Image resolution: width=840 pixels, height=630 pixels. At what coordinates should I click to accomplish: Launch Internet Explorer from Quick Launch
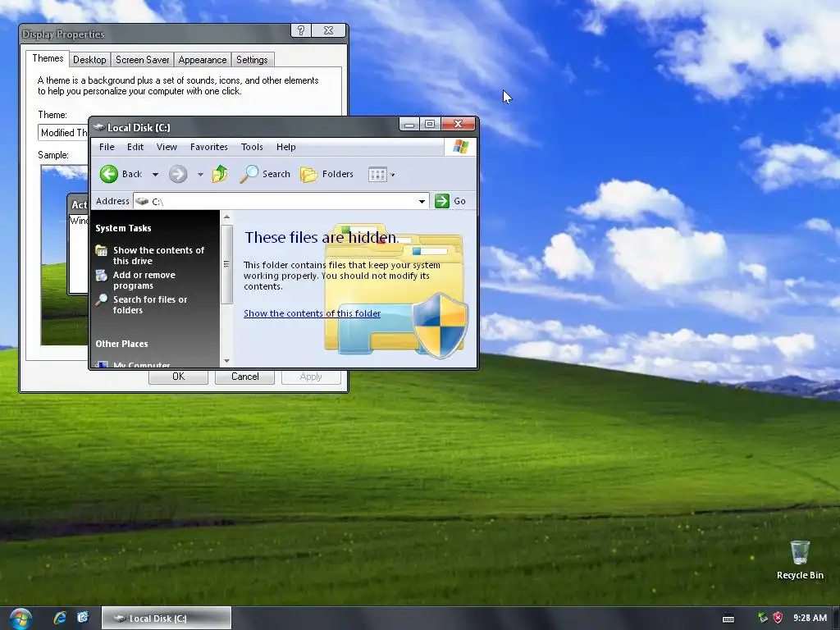(x=60, y=618)
